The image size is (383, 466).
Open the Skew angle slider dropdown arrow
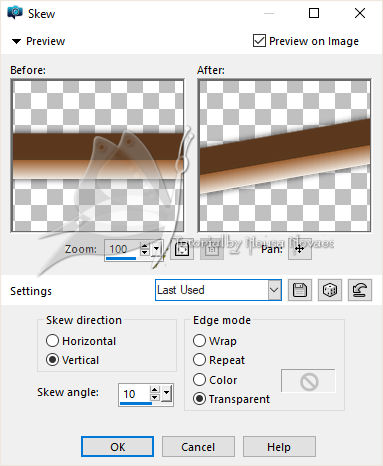(166, 394)
